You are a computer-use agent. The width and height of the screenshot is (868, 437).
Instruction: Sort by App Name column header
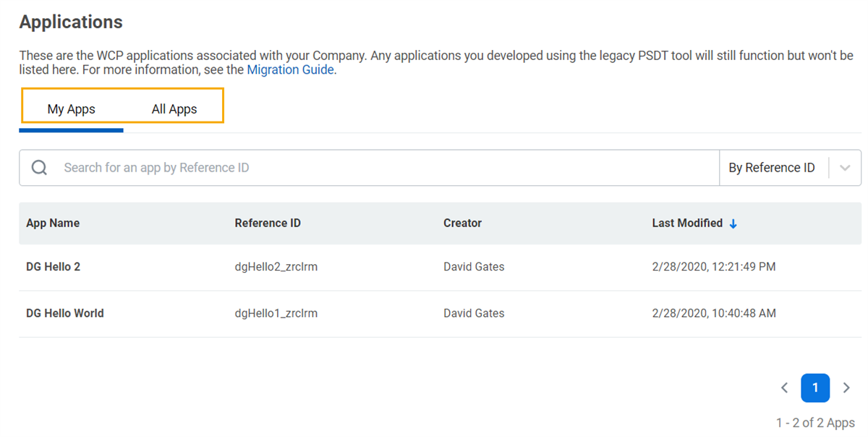point(53,223)
